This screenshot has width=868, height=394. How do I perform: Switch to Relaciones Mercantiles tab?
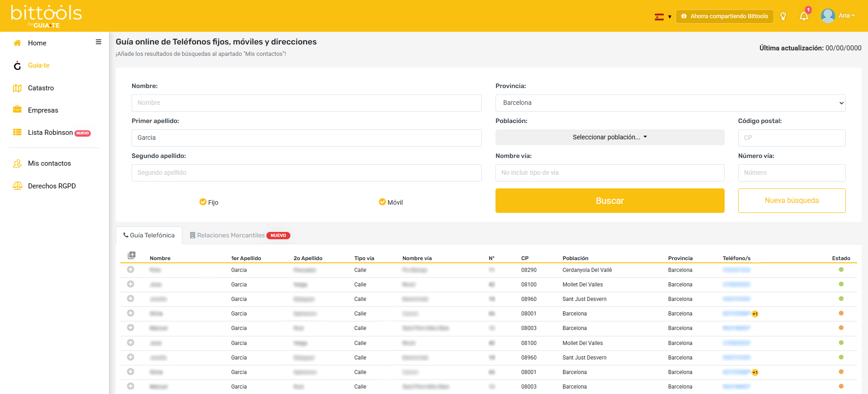(240, 235)
